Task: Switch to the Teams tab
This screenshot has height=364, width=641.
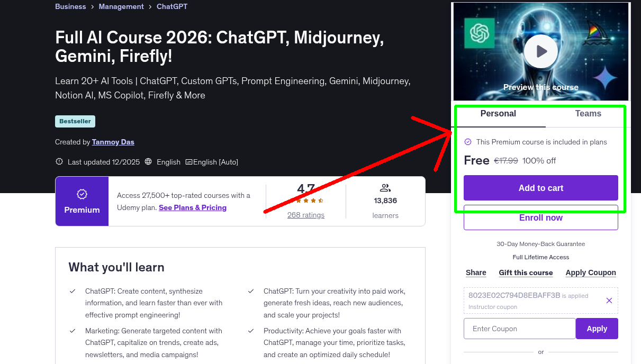Action: [588, 113]
